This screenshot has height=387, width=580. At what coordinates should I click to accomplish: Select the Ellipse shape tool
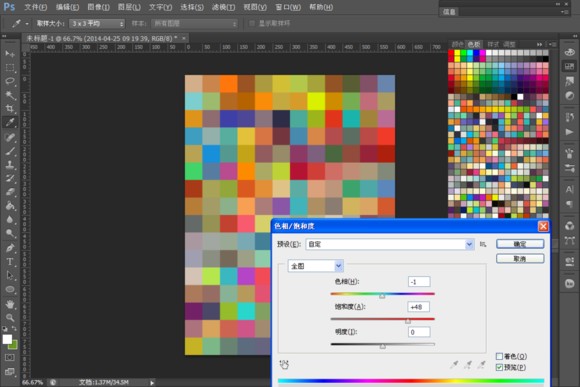click(10, 289)
